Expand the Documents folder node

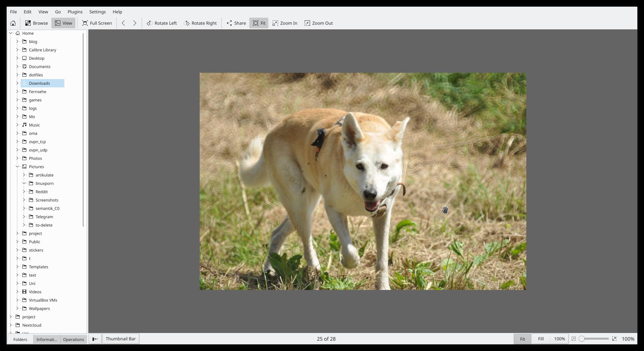click(17, 66)
